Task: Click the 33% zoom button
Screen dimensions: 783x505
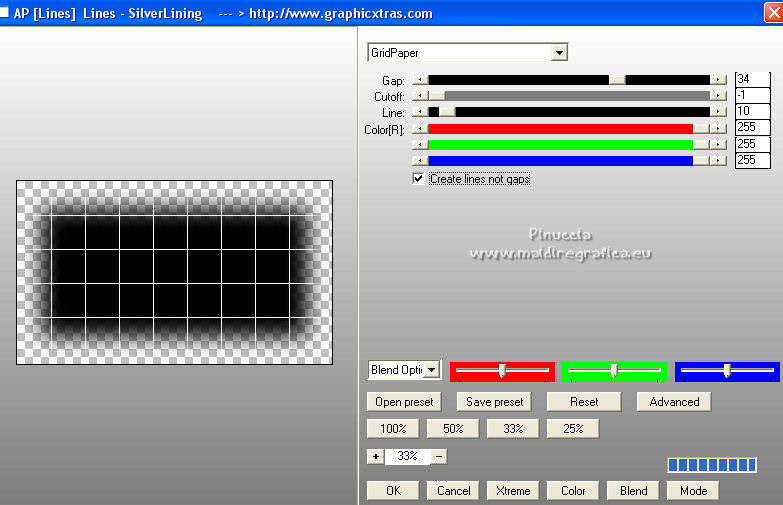Action: click(513, 429)
